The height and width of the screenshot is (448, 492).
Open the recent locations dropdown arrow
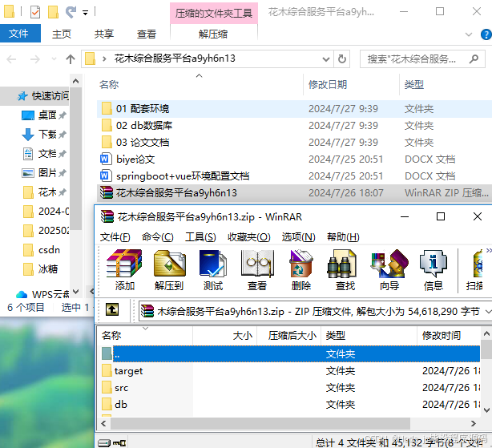[x=54, y=59]
